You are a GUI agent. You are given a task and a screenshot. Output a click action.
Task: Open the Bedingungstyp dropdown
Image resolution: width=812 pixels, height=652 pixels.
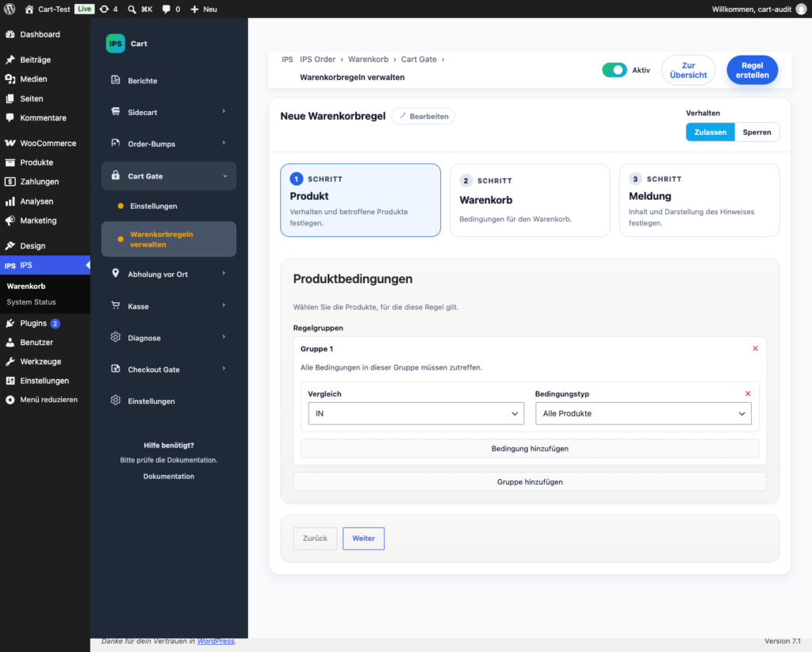643,413
